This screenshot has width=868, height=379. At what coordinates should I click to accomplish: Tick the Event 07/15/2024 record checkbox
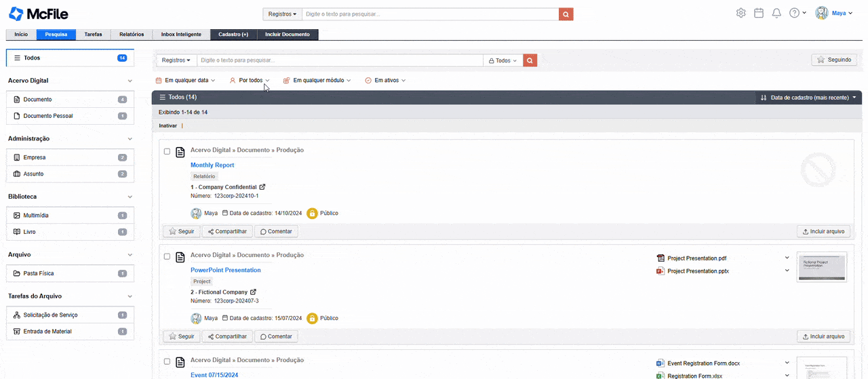click(167, 362)
